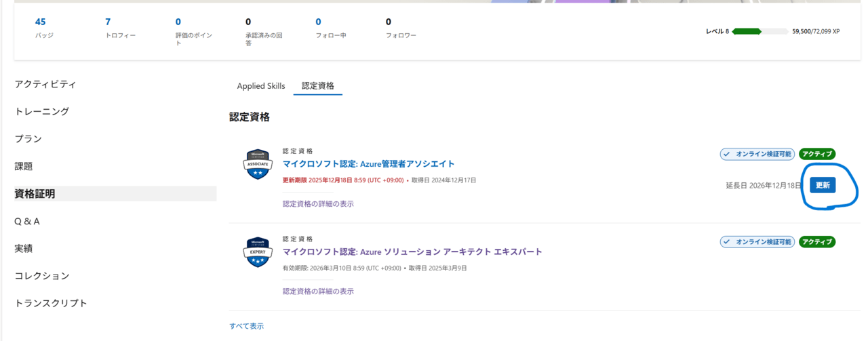The height and width of the screenshot is (341, 868).
Task: Click オンライン検証可能 badge for ソリューション アーキテクト エキスパート
Action: point(757,242)
